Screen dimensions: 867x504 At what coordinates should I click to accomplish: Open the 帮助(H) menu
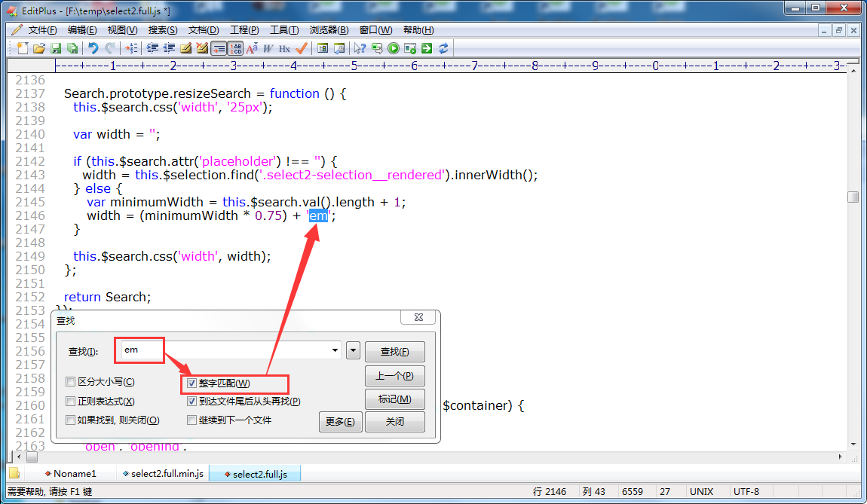418,30
